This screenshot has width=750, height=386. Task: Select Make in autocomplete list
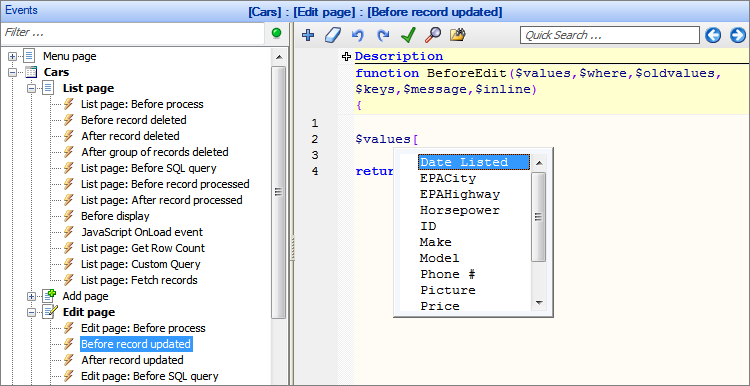(436, 242)
